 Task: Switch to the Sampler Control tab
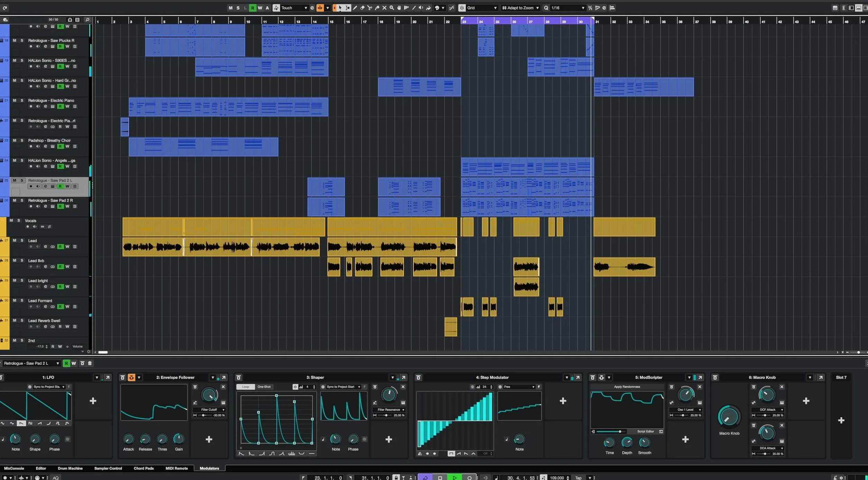click(x=108, y=468)
